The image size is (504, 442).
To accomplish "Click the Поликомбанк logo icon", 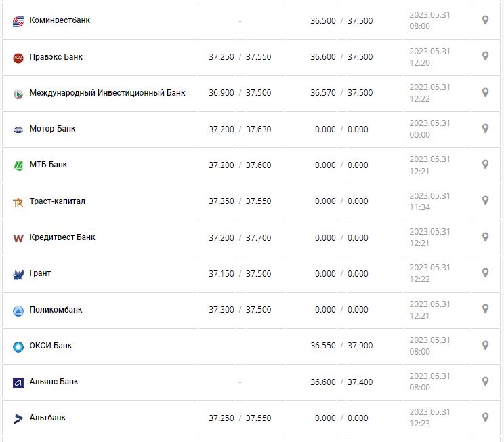I will pyautogui.click(x=18, y=310).
